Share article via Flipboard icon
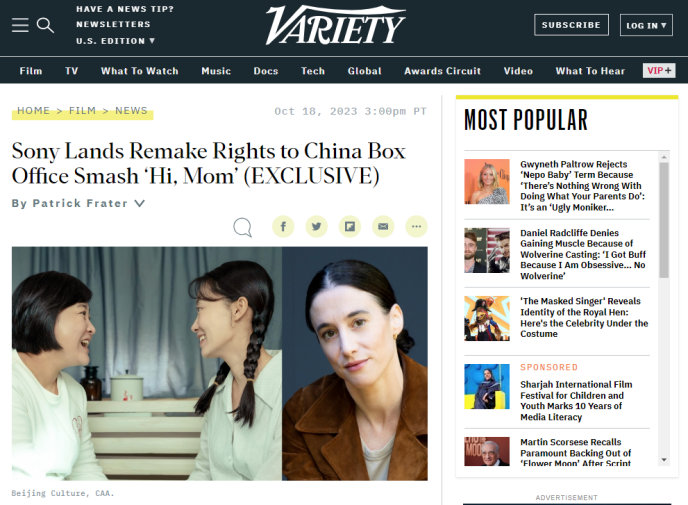Viewport: 688px width, 505px height. (350, 226)
